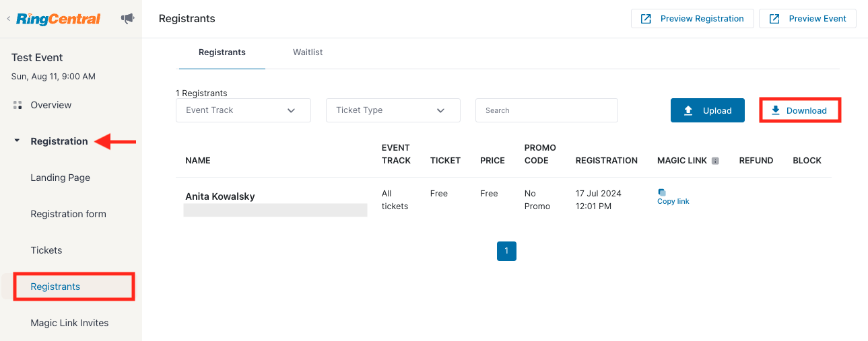
Task: Click the Overview grid icon
Action: (18, 105)
